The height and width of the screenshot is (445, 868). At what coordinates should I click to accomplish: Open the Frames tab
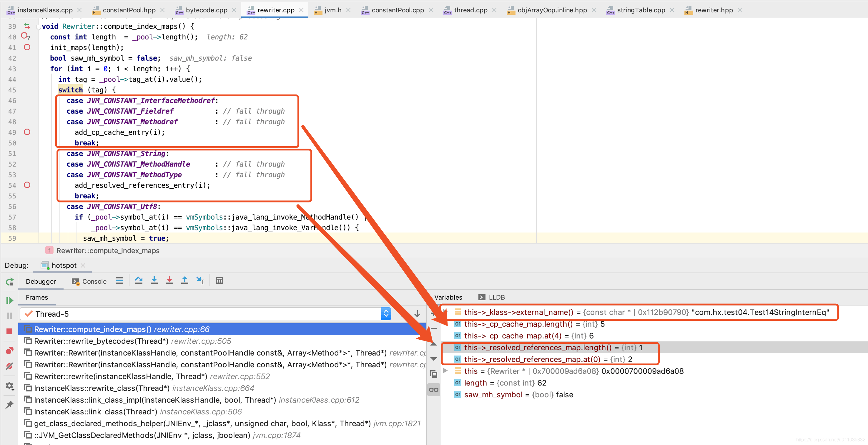37,297
